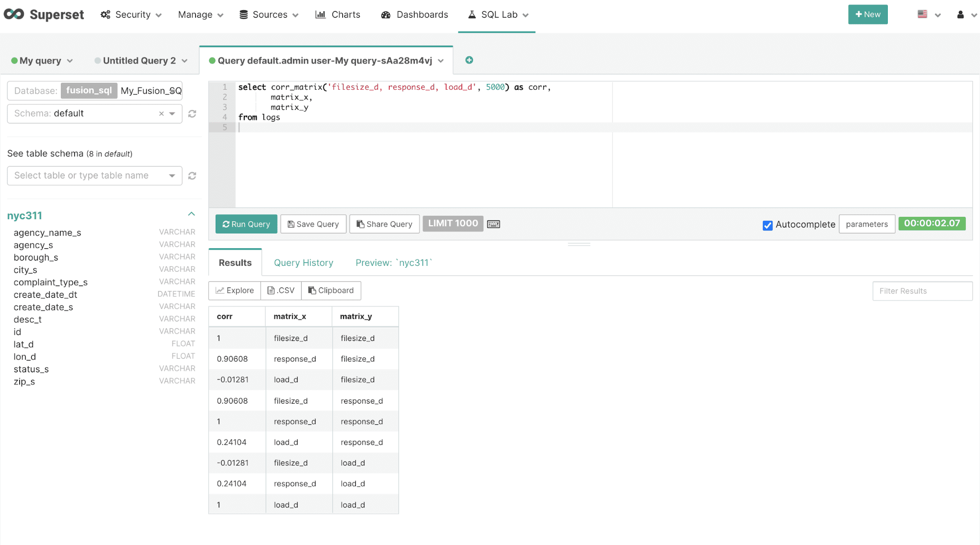Go to Charts page

tap(338, 15)
